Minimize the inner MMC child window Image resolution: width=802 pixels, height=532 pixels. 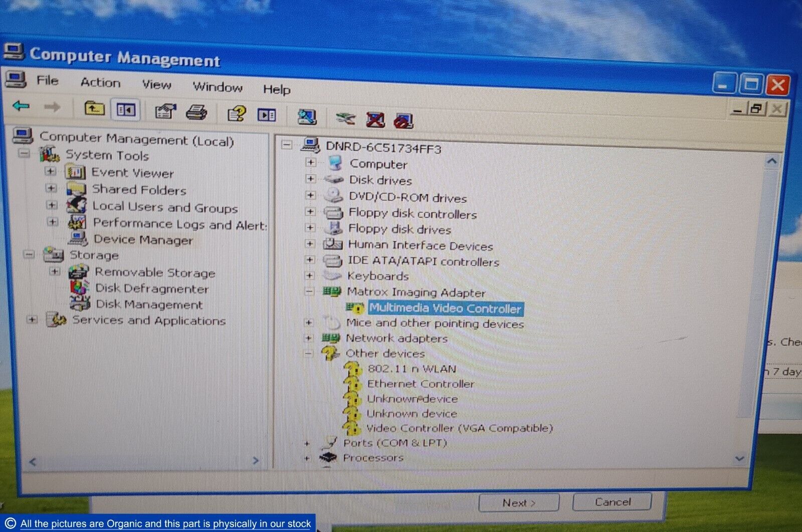tap(737, 109)
